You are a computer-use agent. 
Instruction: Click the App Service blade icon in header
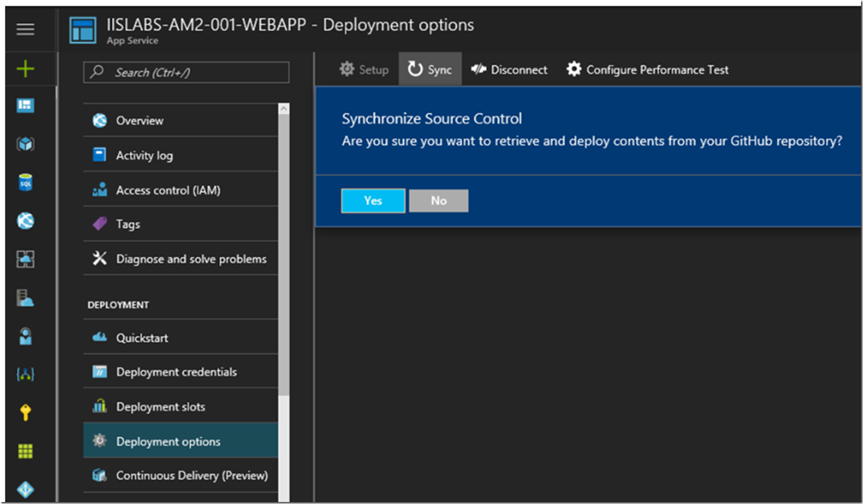[83, 31]
